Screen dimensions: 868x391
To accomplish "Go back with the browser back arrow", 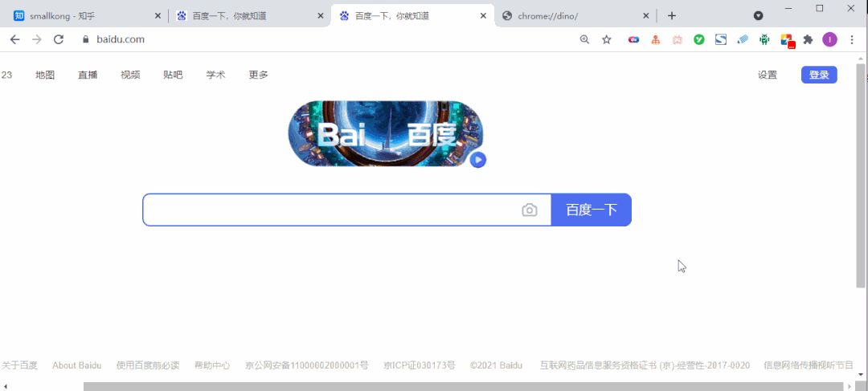I will [15, 39].
